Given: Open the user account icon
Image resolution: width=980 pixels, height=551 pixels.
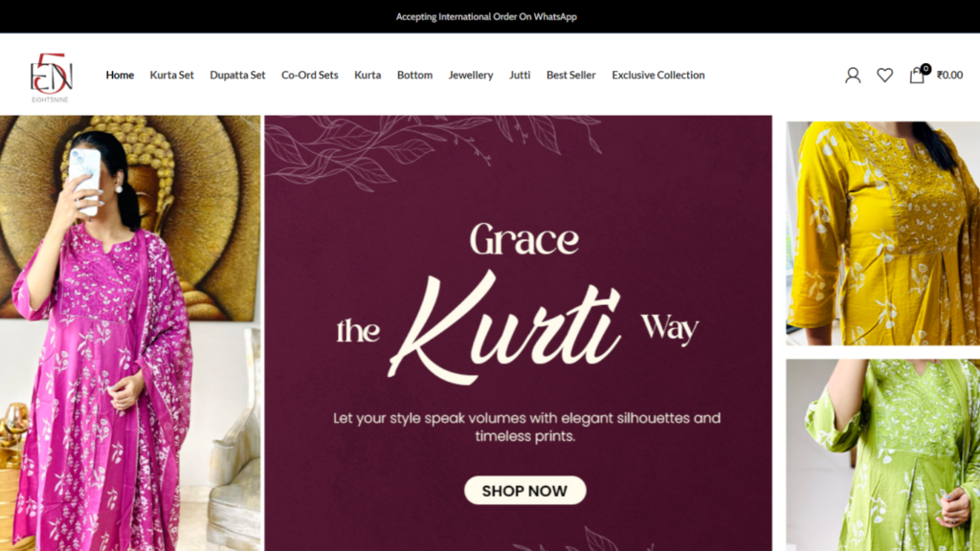Looking at the screenshot, I should tap(853, 75).
